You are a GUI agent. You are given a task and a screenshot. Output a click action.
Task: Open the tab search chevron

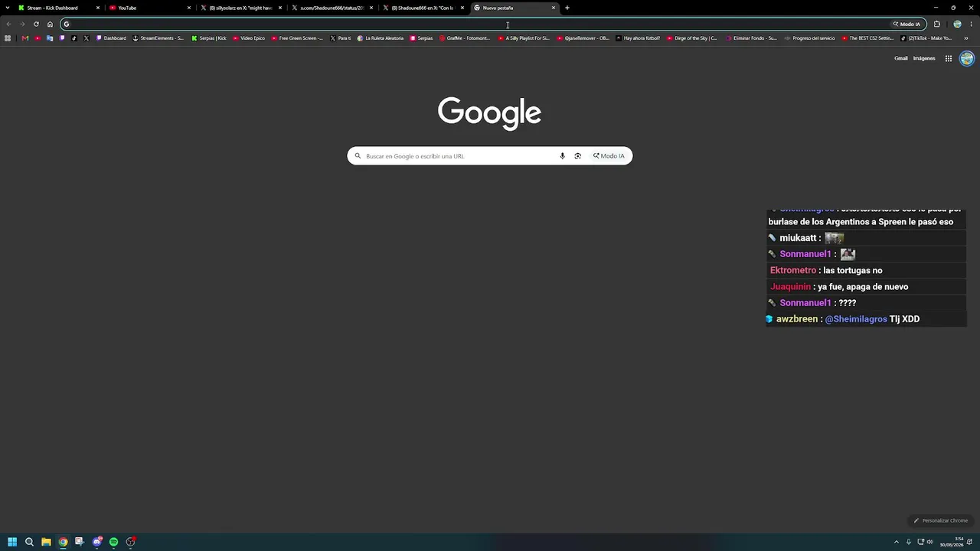[x=8, y=8]
